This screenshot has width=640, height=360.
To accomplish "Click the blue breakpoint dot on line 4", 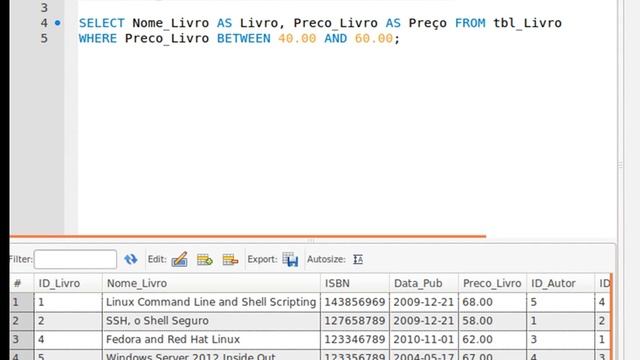I will (x=58, y=23).
